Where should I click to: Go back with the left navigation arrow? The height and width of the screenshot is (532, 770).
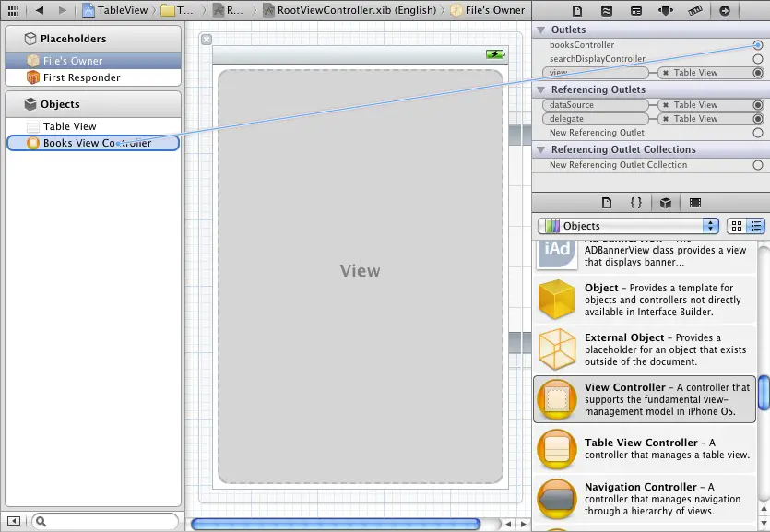tap(40, 10)
